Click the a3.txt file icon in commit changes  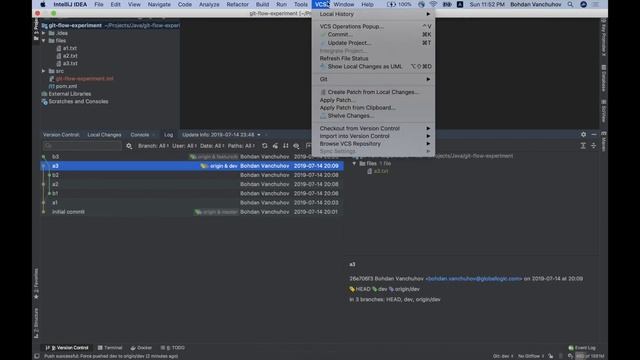click(x=370, y=171)
